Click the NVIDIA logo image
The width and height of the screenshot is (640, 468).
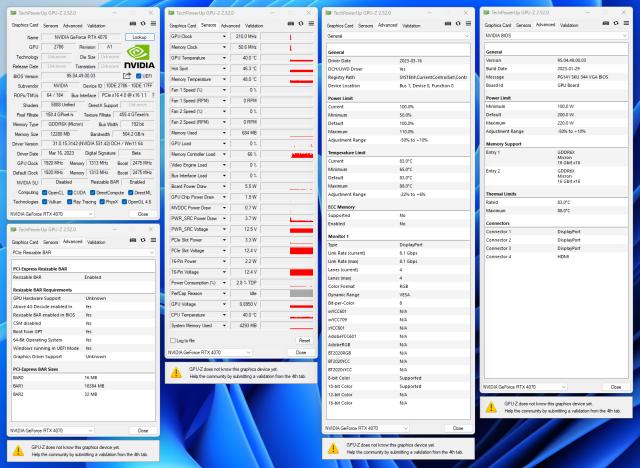click(139, 57)
